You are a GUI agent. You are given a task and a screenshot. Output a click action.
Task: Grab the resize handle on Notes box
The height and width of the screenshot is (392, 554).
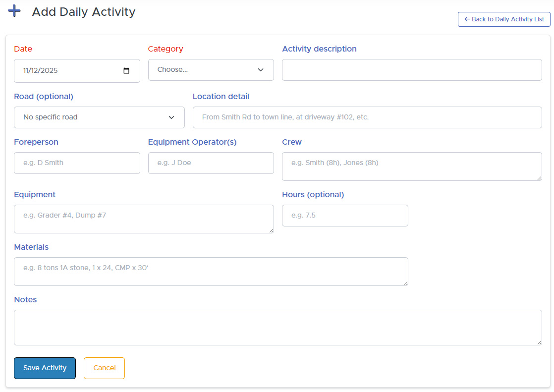click(x=539, y=342)
